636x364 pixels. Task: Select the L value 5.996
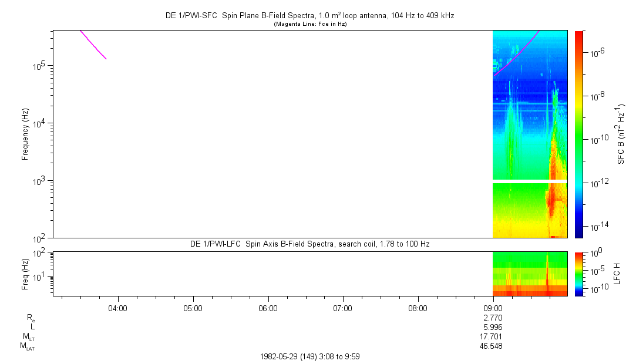pyautogui.click(x=491, y=327)
